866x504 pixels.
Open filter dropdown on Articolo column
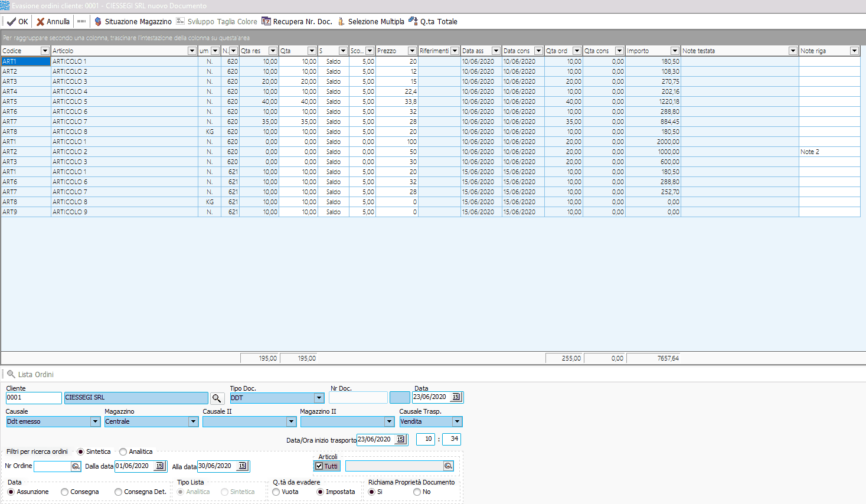pyautogui.click(x=192, y=51)
